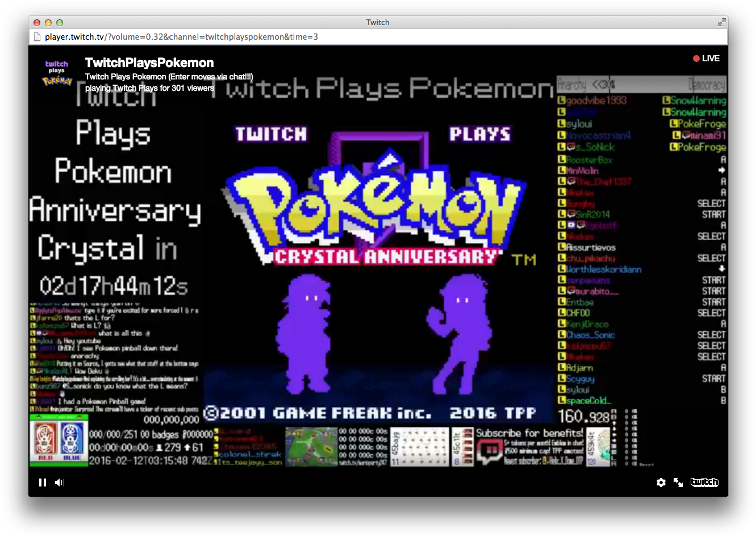756x537 pixels.
Task: Click the '©2001 GAME FREAK inc.' text
Action: coord(318,413)
